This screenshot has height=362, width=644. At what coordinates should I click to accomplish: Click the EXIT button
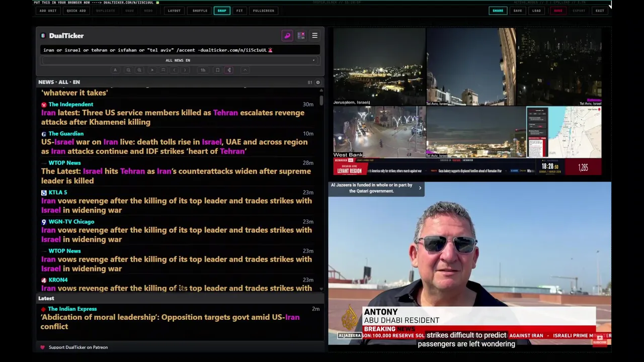click(600, 11)
